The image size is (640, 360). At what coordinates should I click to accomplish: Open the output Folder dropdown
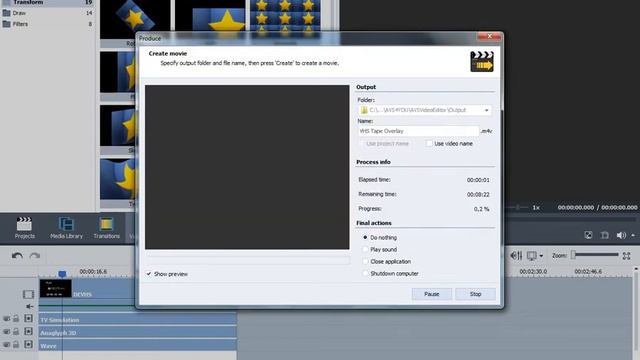[487, 110]
